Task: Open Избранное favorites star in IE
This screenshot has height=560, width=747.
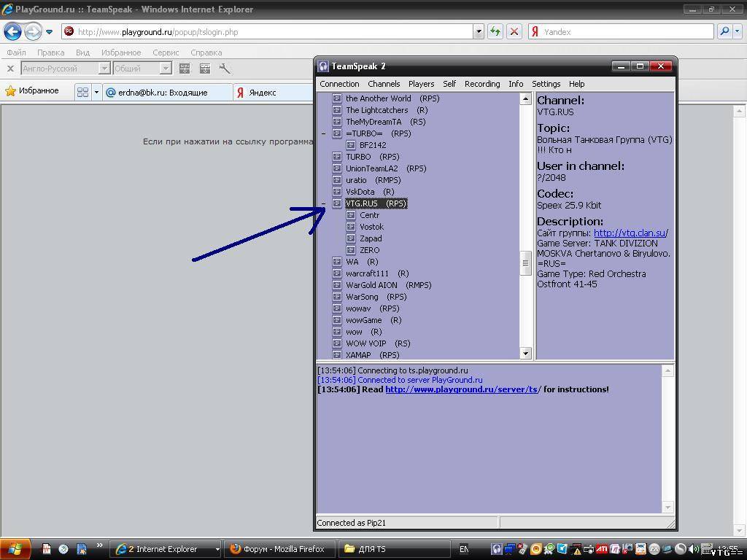Action: tap(32, 90)
